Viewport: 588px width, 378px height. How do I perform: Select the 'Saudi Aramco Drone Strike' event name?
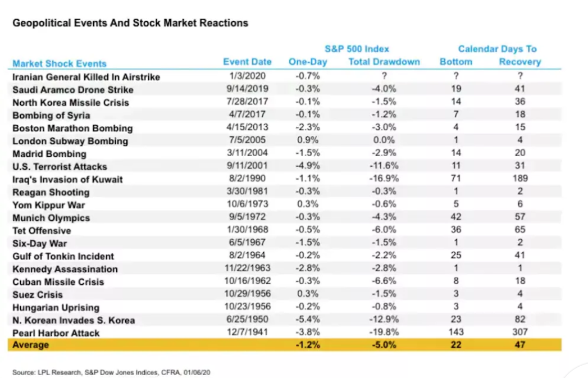73,90
